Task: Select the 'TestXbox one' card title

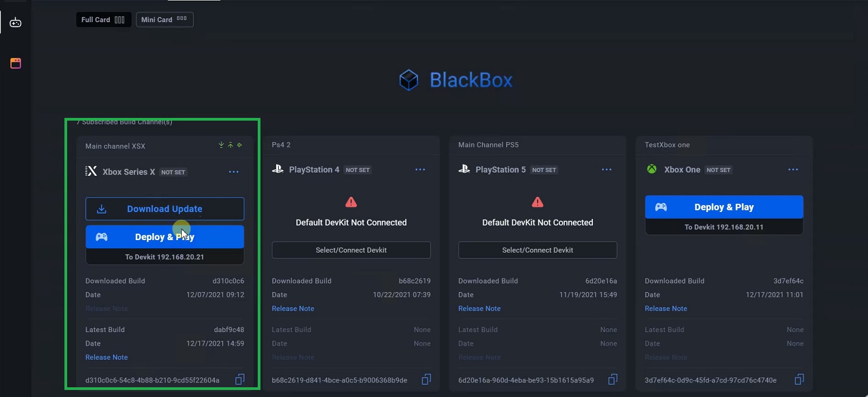Action: tap(667, 145)
